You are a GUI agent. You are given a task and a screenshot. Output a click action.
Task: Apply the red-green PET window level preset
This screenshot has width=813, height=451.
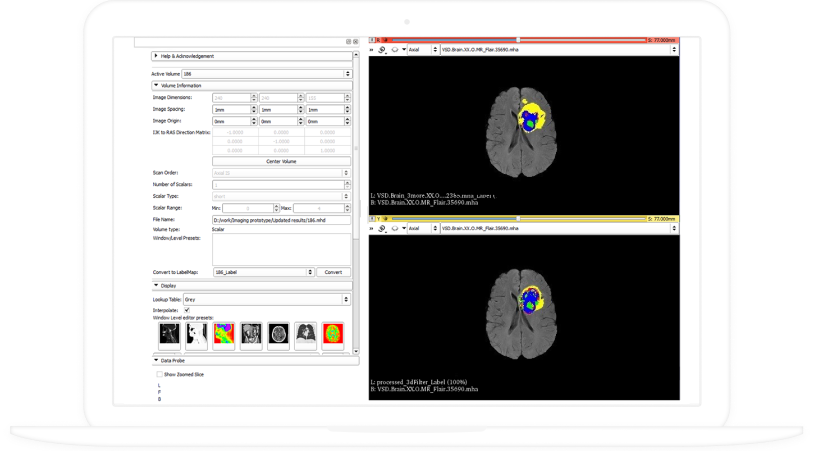(x=332, y=334)
